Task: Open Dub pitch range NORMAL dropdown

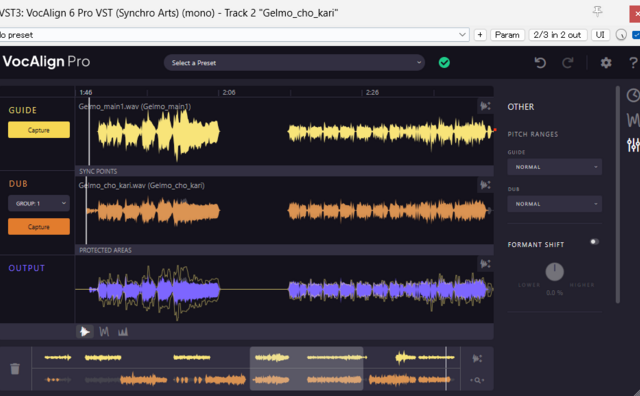Action: click(x=554, y=204)
